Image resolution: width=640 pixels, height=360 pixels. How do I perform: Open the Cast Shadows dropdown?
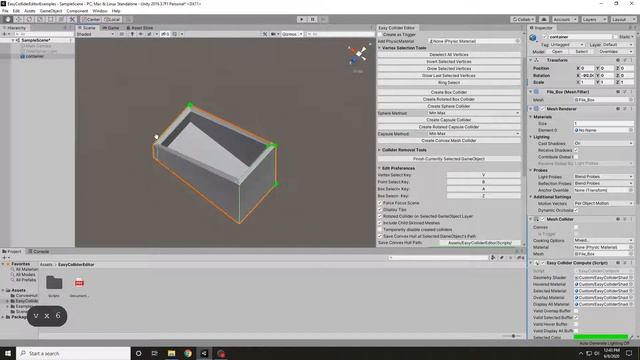603,144
